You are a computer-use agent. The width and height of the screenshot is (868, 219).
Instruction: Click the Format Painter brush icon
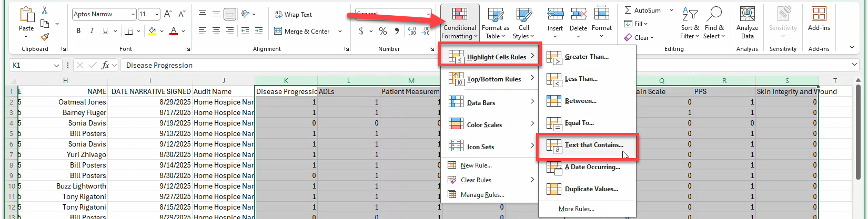45,37
